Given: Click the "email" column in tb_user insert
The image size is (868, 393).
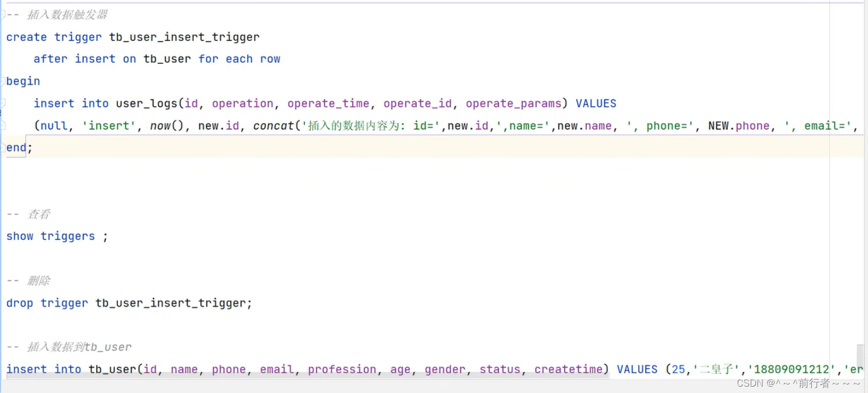Looking at the screenshot, I should [x=276, y=369].
